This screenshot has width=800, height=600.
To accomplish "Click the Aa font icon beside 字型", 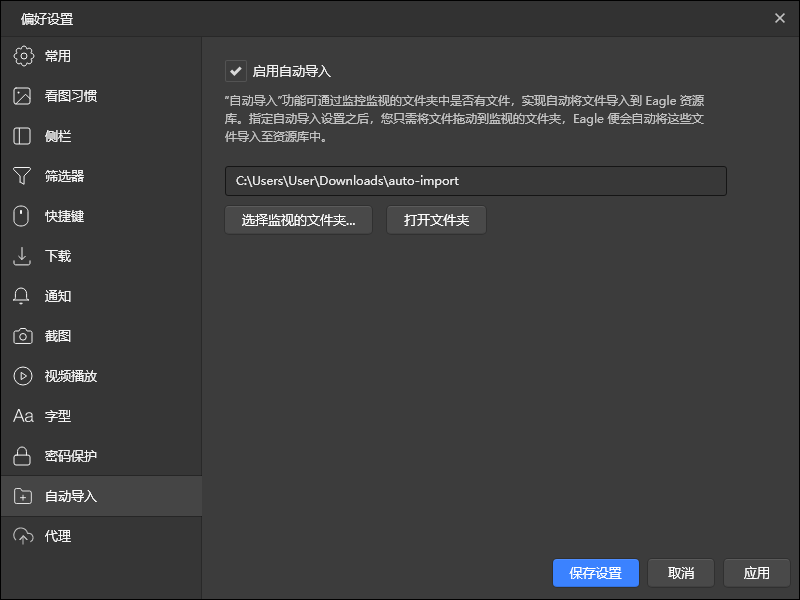I will coord(23,416).
